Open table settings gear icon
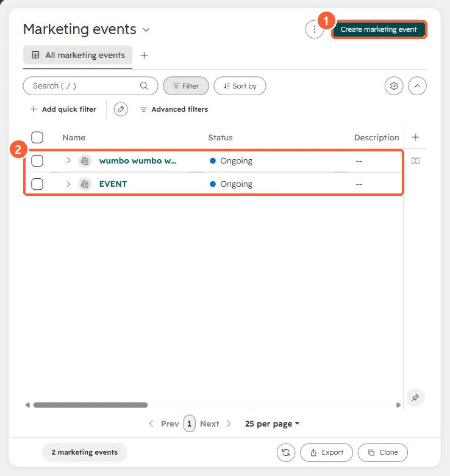 (x=394, y=86)
